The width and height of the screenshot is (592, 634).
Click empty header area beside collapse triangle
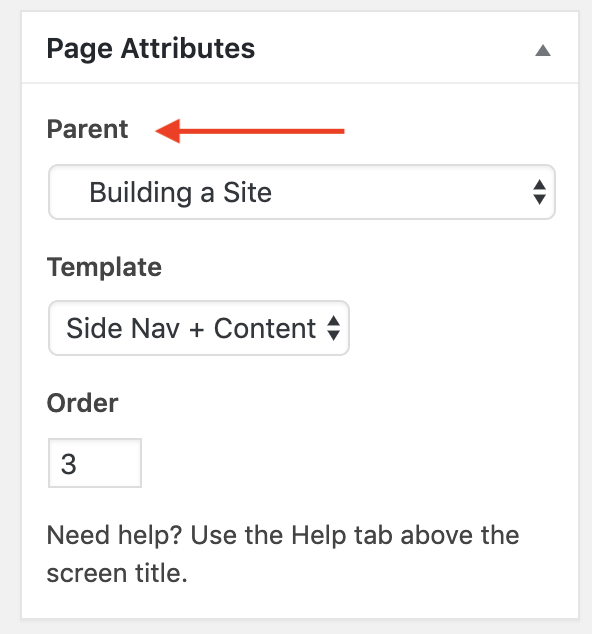tap(392, 49)
